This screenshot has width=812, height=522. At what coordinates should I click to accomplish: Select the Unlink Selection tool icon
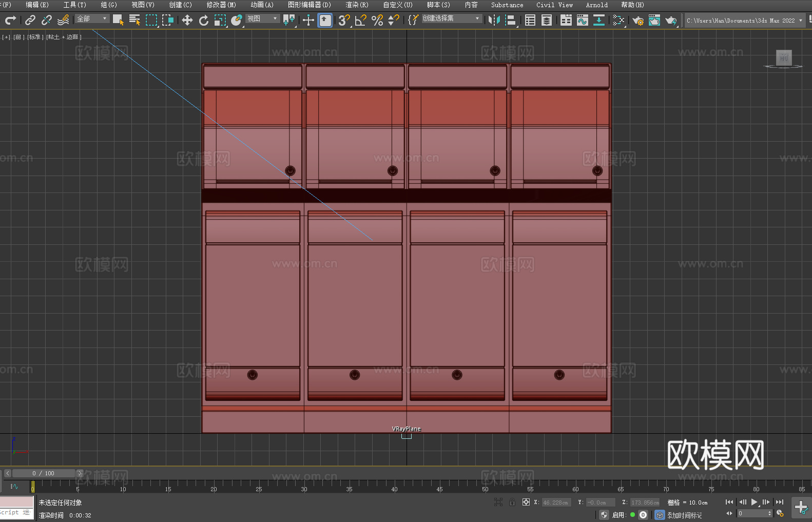[47, 20]
